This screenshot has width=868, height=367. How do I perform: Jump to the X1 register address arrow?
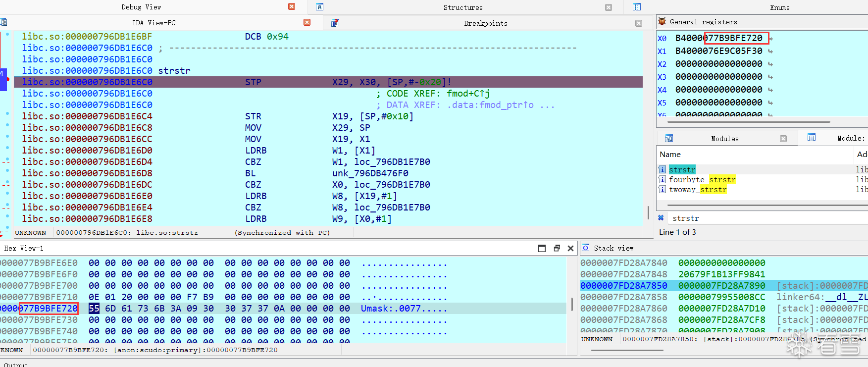pyautogui.click(x=770, y=52)
